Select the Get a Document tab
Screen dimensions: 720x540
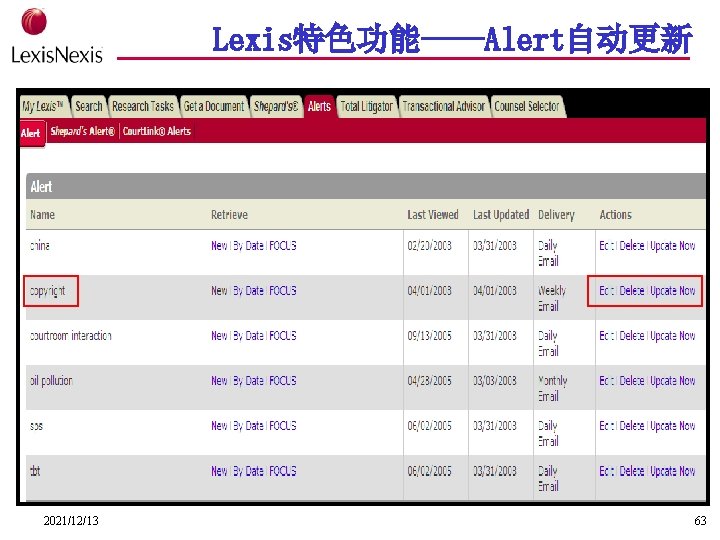(x=214, y=107)
